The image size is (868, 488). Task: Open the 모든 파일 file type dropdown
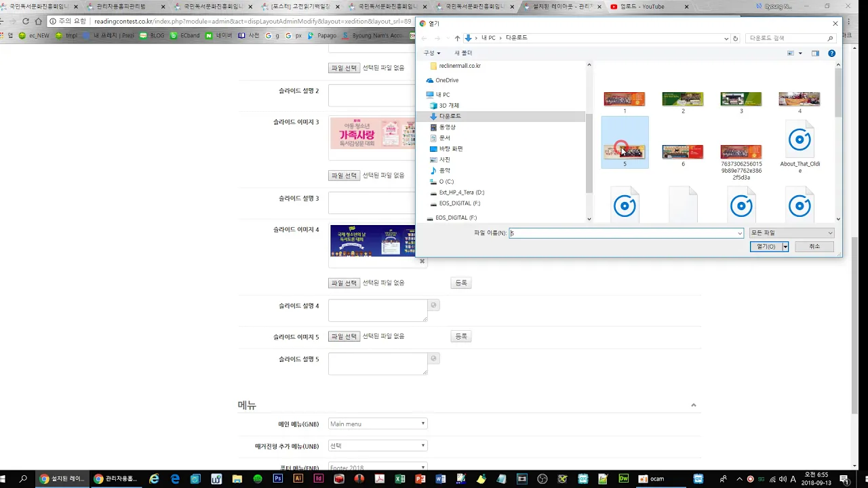791,232
